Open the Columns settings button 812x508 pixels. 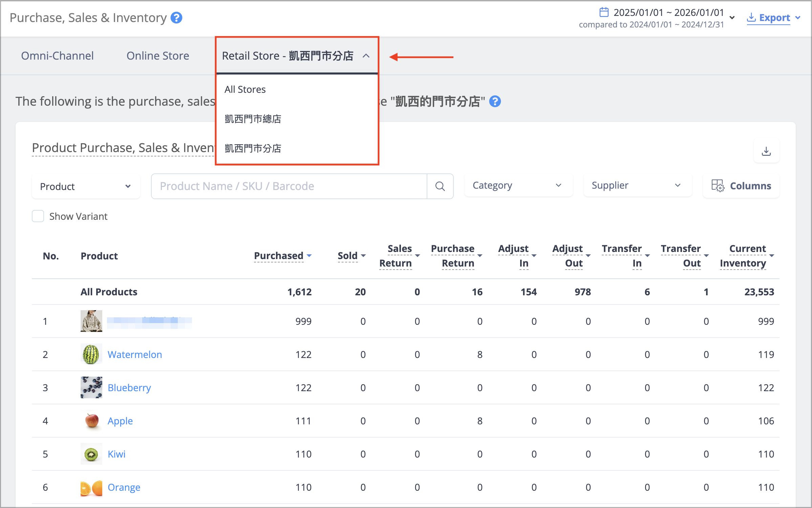click(x=741, y=186)
